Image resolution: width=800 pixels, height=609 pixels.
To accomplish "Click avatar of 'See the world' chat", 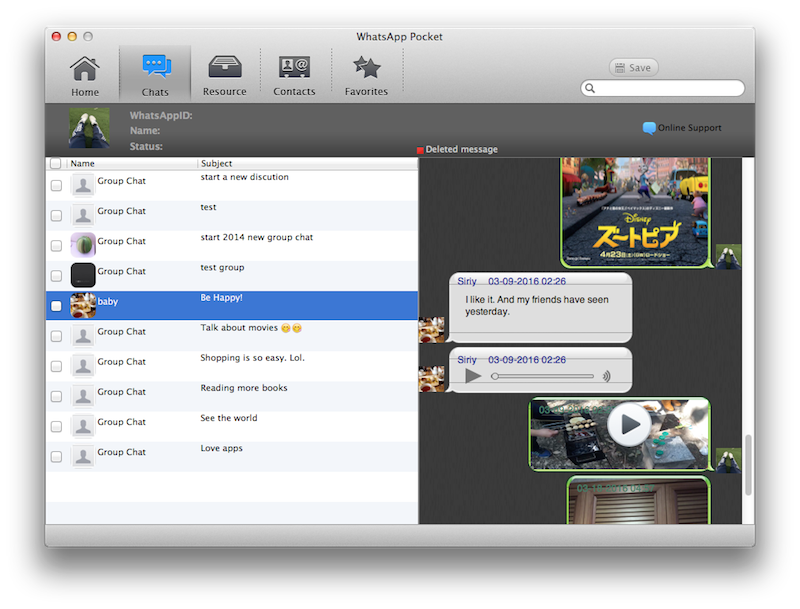I will click(x=83, y=426).
